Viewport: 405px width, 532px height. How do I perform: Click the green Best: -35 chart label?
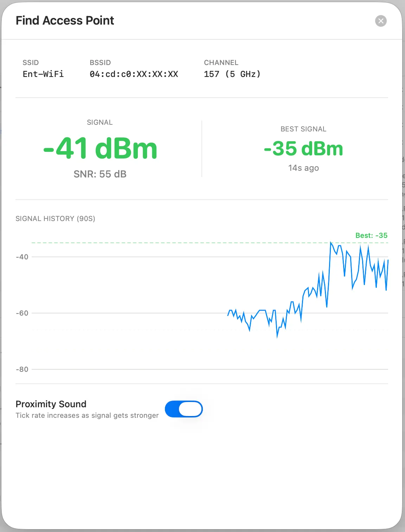[371, 235]
